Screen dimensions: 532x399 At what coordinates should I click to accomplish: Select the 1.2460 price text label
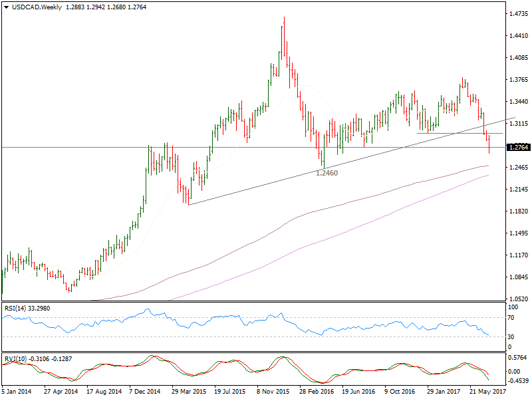(x=326, y=173)
